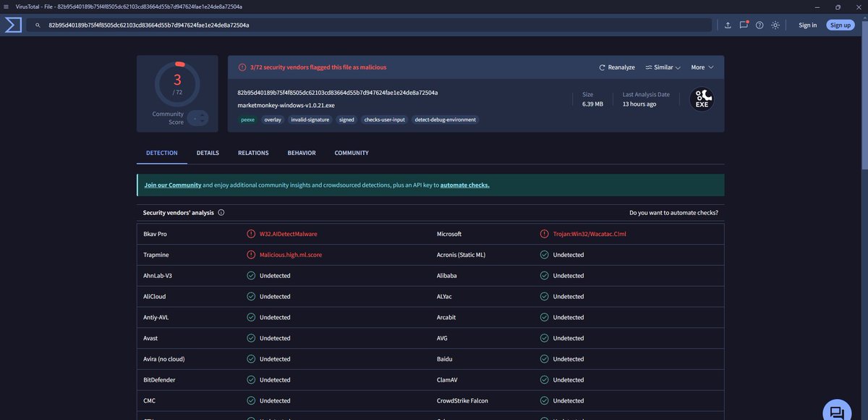Open the More dropdown menu

(702, 67)
